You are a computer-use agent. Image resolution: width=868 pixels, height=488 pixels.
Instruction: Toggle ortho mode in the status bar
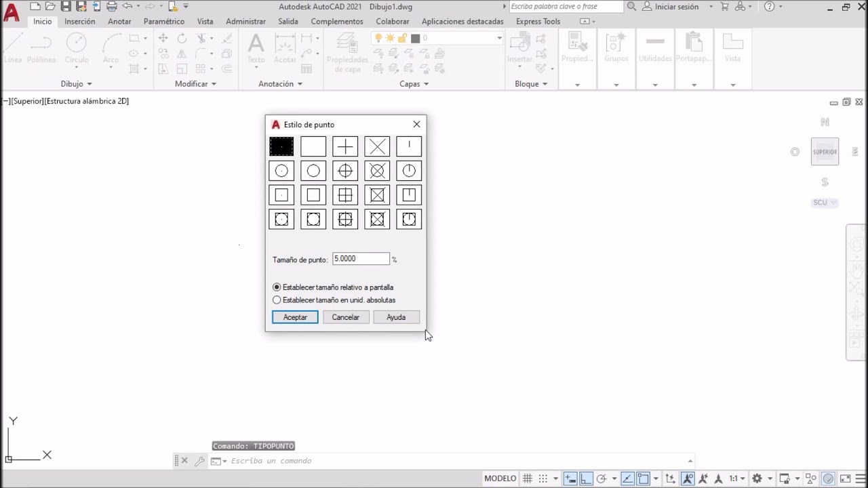coord(586,479)
